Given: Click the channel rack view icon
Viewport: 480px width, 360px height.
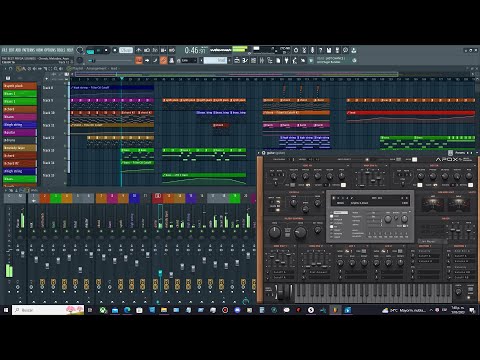Looking at the screenshot, I should pyautogui.click(x=254, y=60).
